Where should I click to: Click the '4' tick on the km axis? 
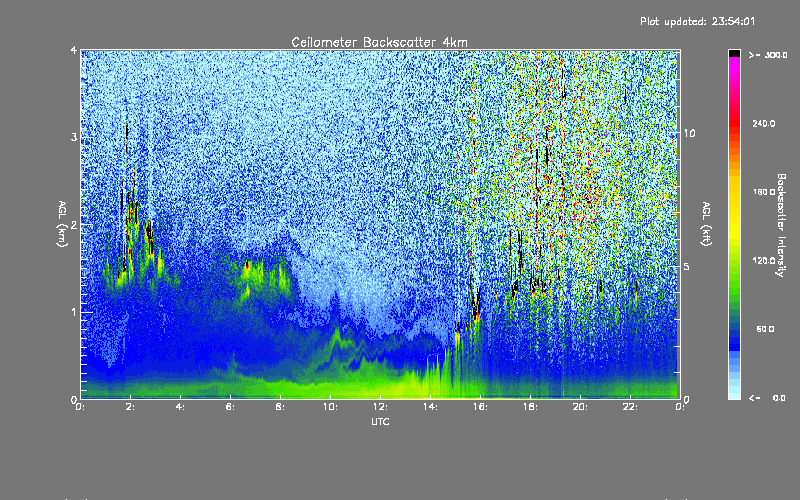pos(74,51)
